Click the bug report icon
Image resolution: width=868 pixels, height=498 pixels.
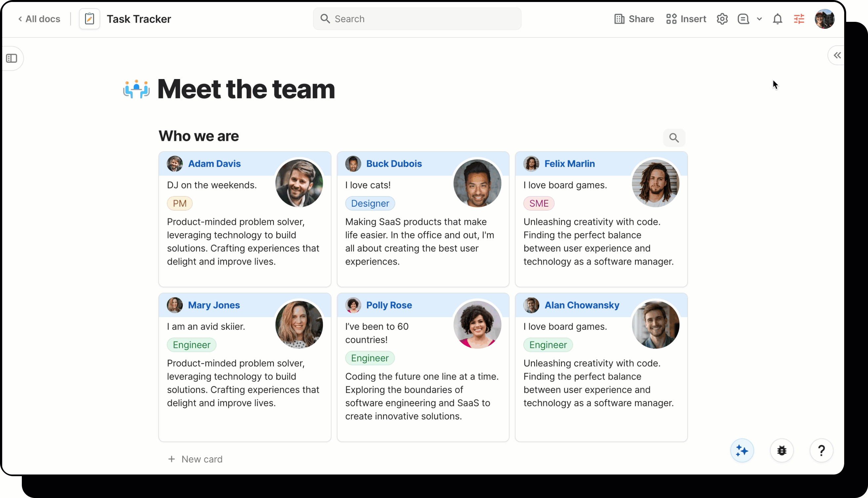pos(781,450)
